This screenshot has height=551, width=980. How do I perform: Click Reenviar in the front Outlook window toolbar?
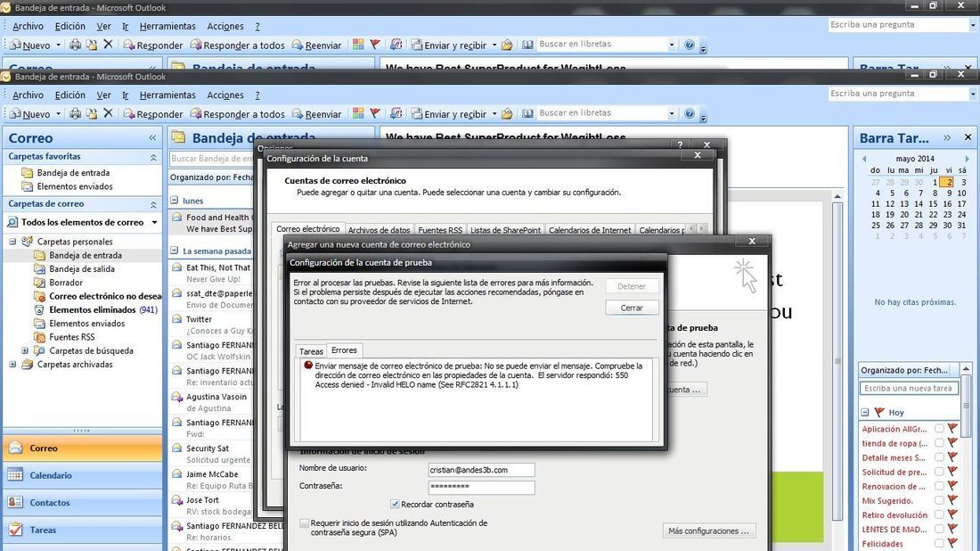pos(317,114)
